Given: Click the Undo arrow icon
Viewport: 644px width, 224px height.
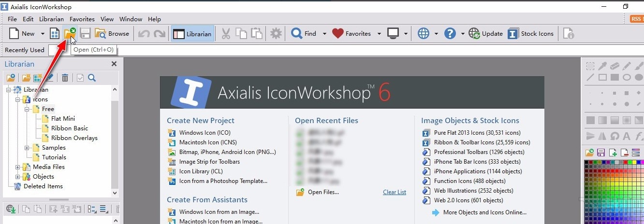Looking at the screenshot, I should [144, 34].
